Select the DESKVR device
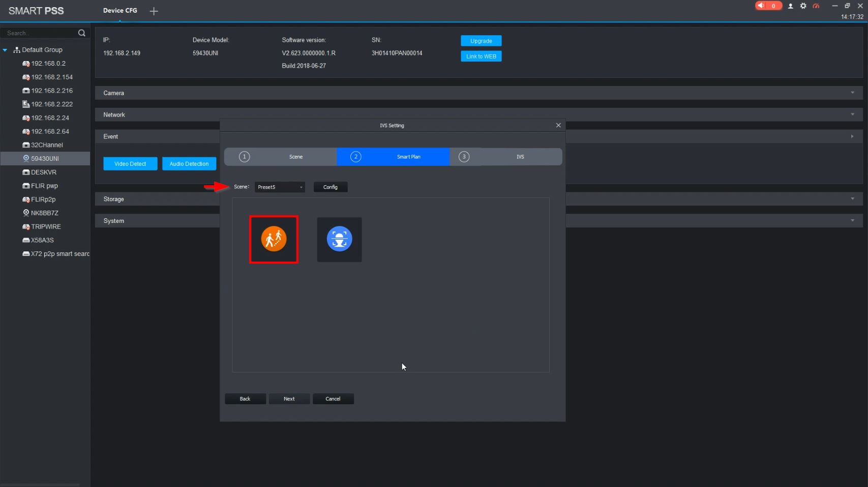This screenshot has width=868, height=487. tap(44, 173)
